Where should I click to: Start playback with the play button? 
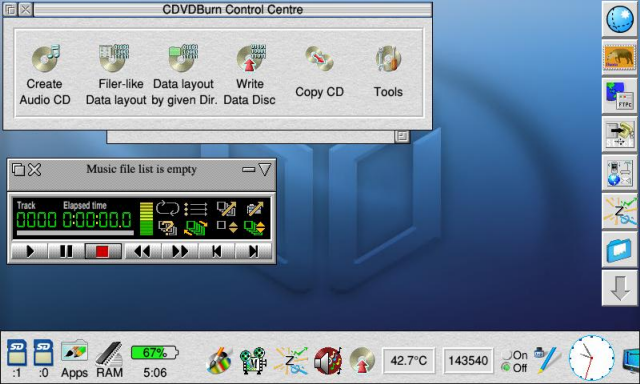[x=29, y=251]
